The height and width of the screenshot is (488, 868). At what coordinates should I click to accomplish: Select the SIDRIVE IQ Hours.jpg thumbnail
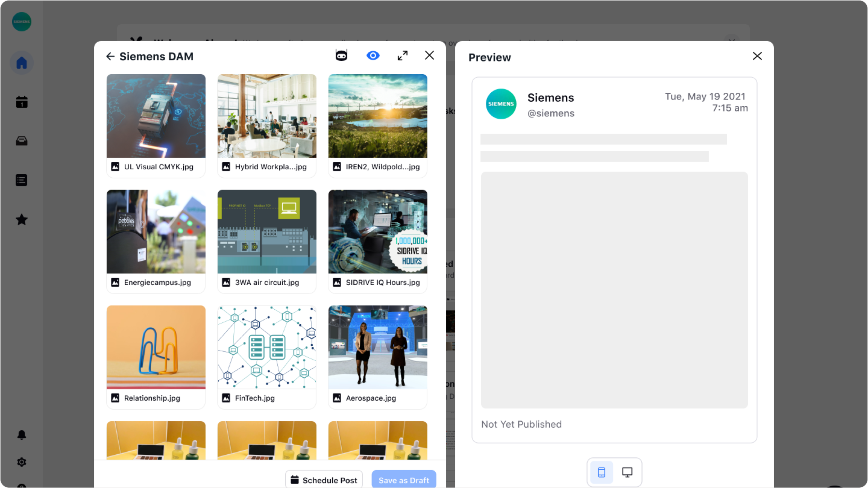(378, 232)
